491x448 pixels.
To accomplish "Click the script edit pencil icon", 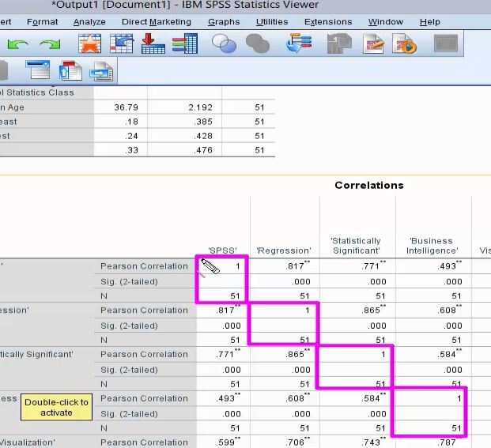I will tap(373, 43).
